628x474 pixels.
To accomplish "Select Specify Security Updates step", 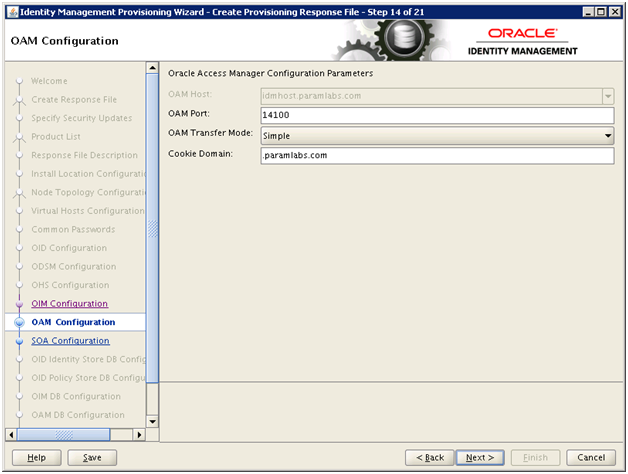I will coord(82,118).
